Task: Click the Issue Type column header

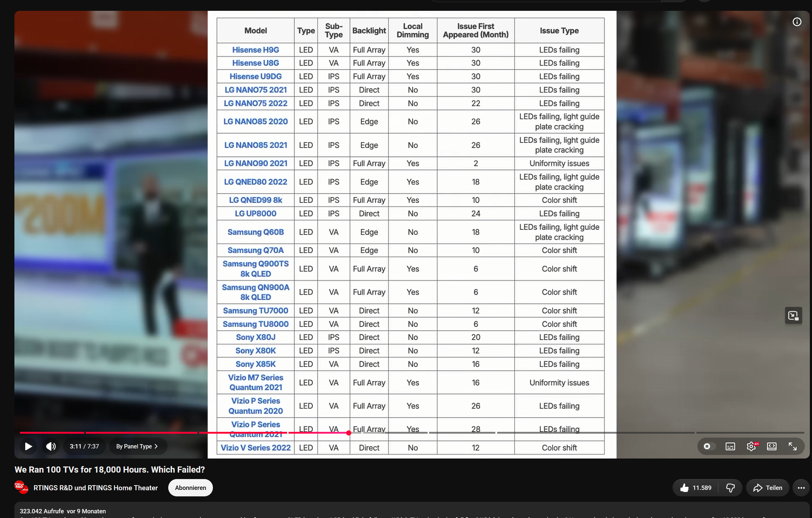Action: (559, 31)
